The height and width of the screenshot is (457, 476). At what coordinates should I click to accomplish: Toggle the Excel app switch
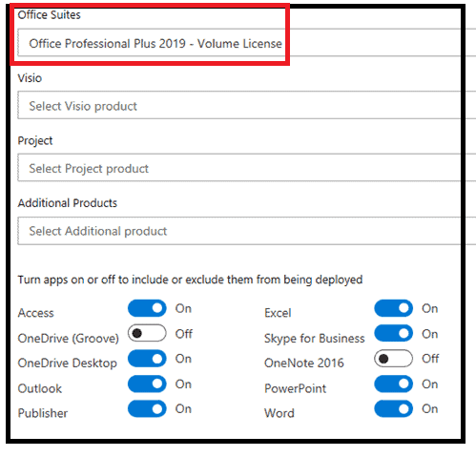pos(393,308)
